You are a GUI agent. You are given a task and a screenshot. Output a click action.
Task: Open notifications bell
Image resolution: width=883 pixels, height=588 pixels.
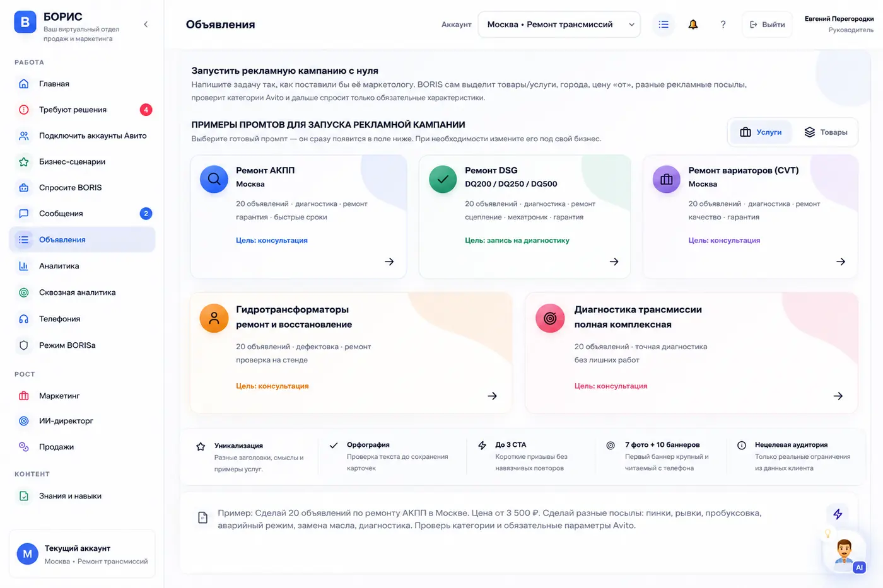click(693, 25)
